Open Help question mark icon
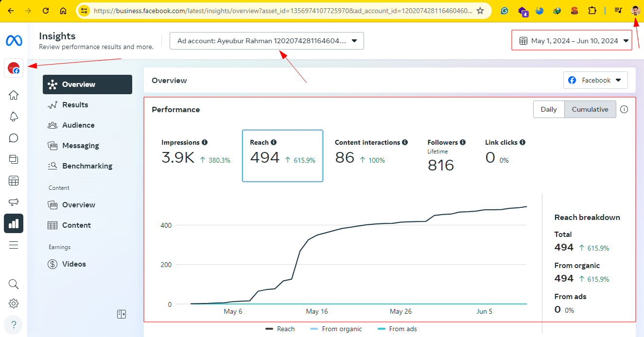The height and width of the screenshot is (337, 644). [14, 324]
